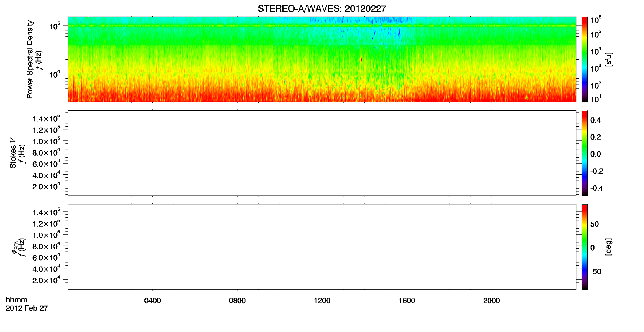Click the empty Stokes V plot panel

tap(322, 153)
